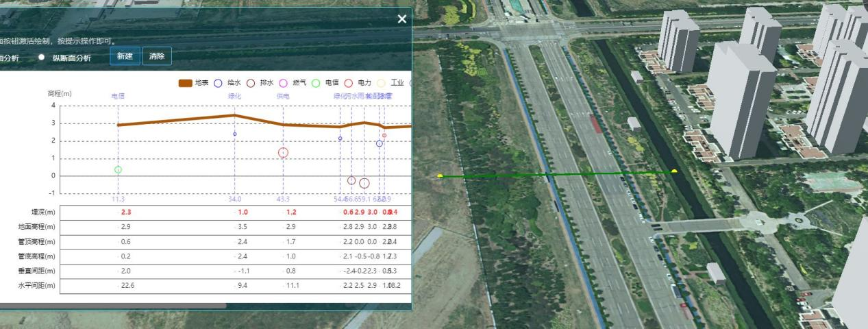
Task: Toggle 给水 series in chart legend
Action: [x=218, y=83]
